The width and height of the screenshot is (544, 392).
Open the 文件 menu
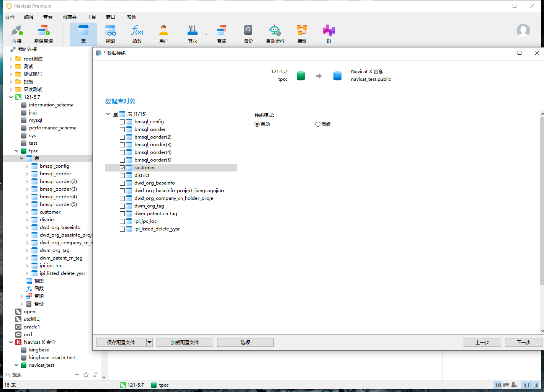[10, 17]
